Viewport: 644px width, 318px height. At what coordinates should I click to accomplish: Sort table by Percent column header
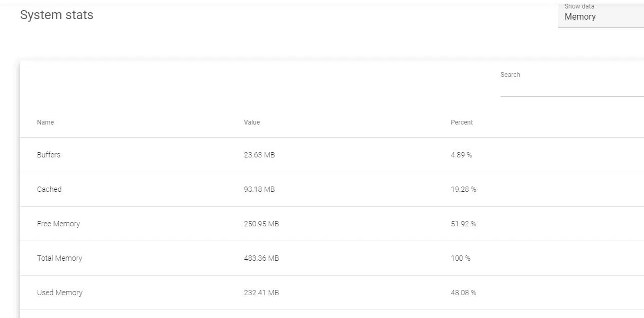pos(461,122)
